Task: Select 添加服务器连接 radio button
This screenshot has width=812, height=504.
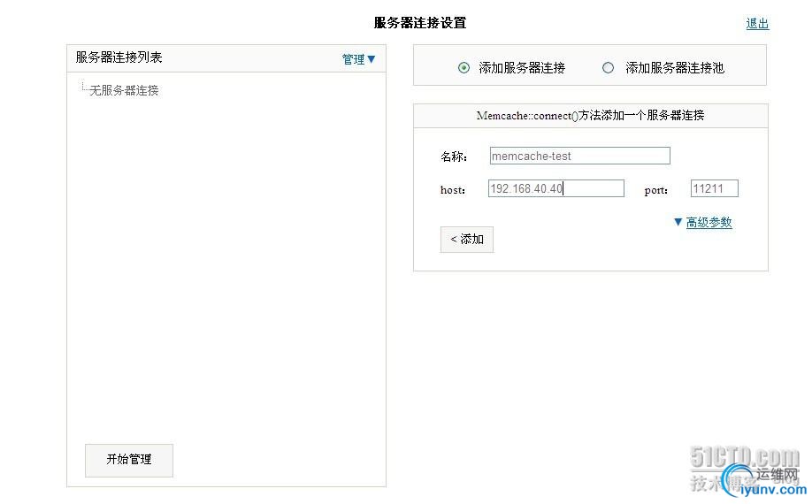Action: click(463, 68)
